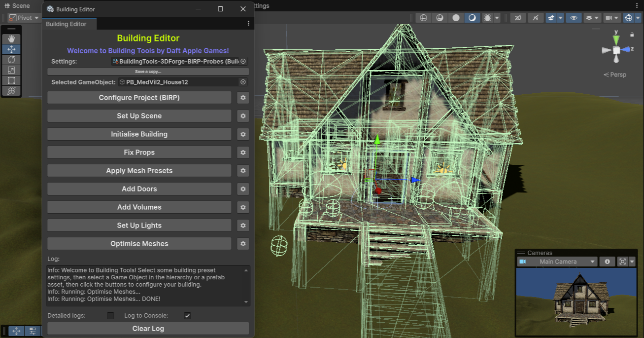Uncheck the Log to Console checkbox

click(x=187, y=316)
